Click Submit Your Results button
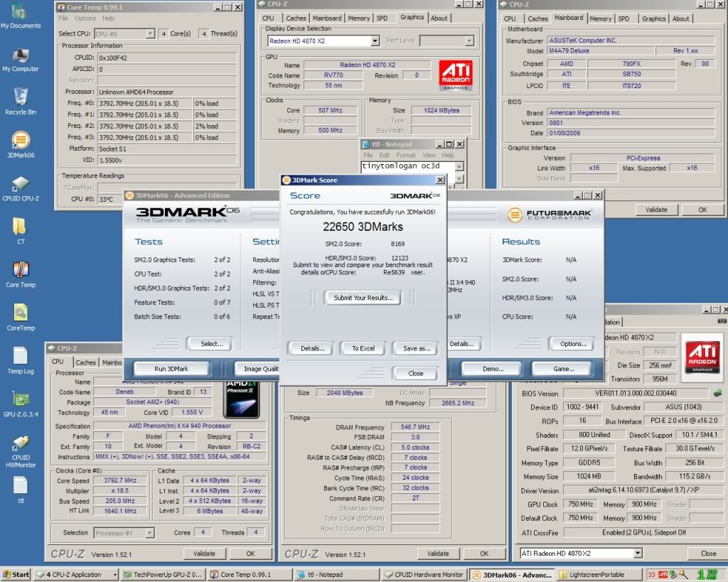This screenshot has width=728, height=582. tap(363, 298)
